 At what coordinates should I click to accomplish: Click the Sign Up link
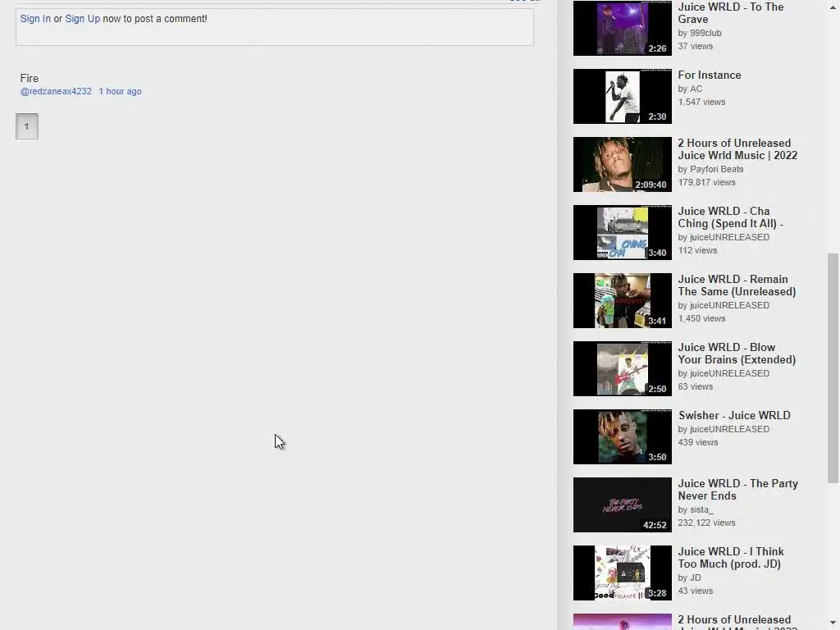point(83,19)
